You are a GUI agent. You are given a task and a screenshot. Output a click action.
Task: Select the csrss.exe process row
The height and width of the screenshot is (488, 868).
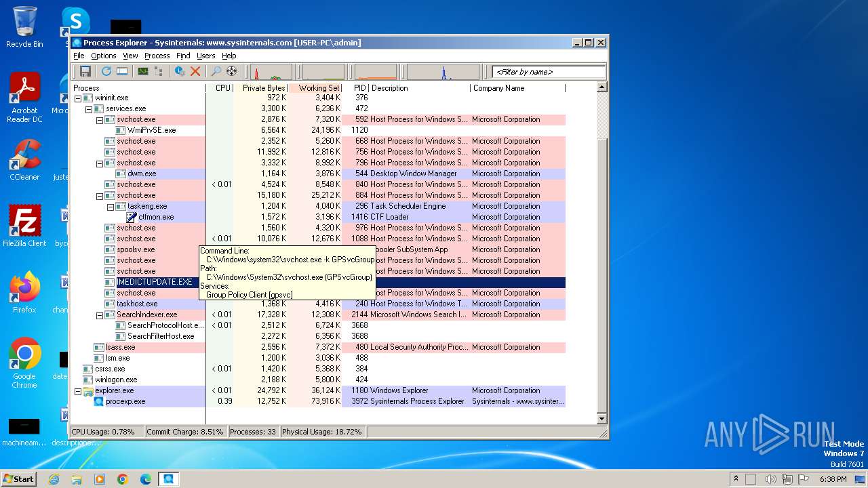(x=318, y=369)
